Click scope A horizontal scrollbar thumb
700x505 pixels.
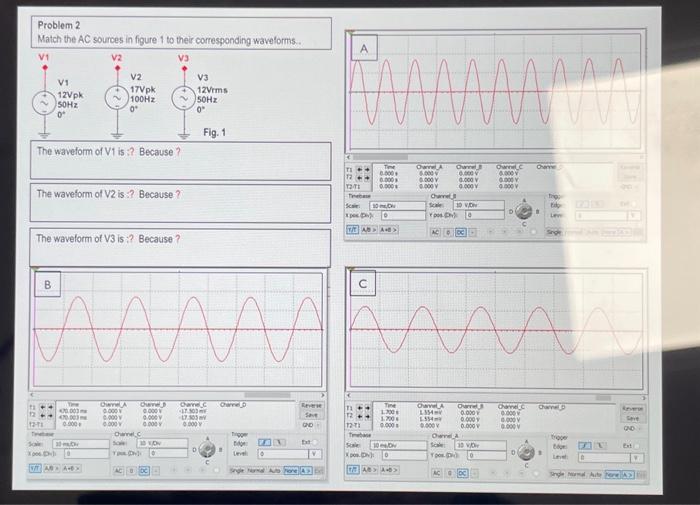380,157
